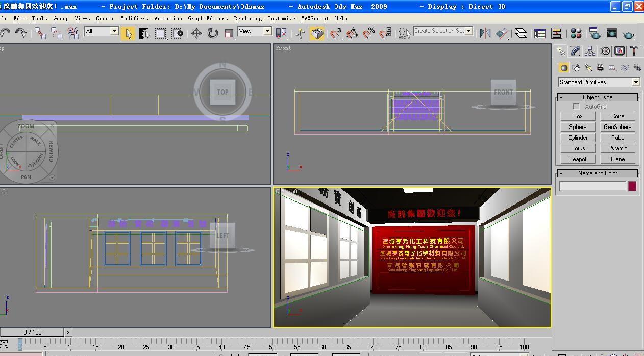This screenshot has height=356, width=644.
Task: Select the Shapes category icon
Action: click(576, 67)
